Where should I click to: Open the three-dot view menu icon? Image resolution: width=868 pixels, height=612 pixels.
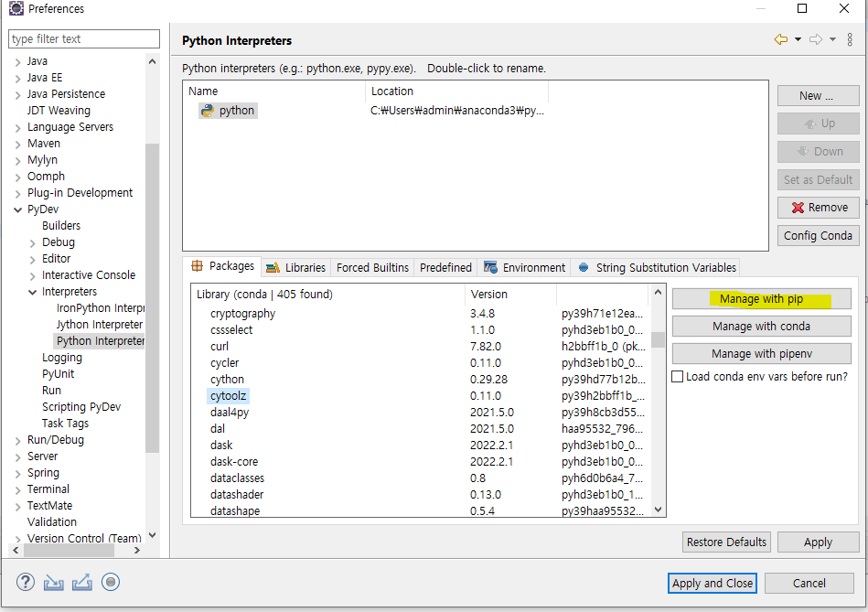click(x=850, y=39)
